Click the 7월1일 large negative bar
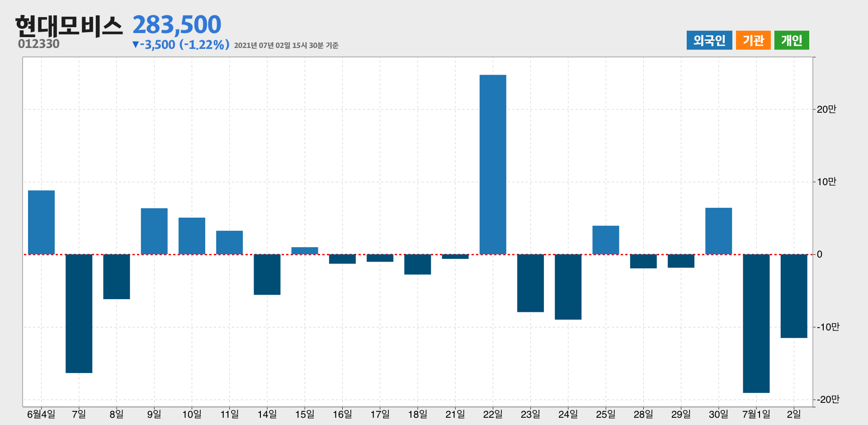This screenshot has height=425, width=868. pyautogui.click(x=756, y=324)
